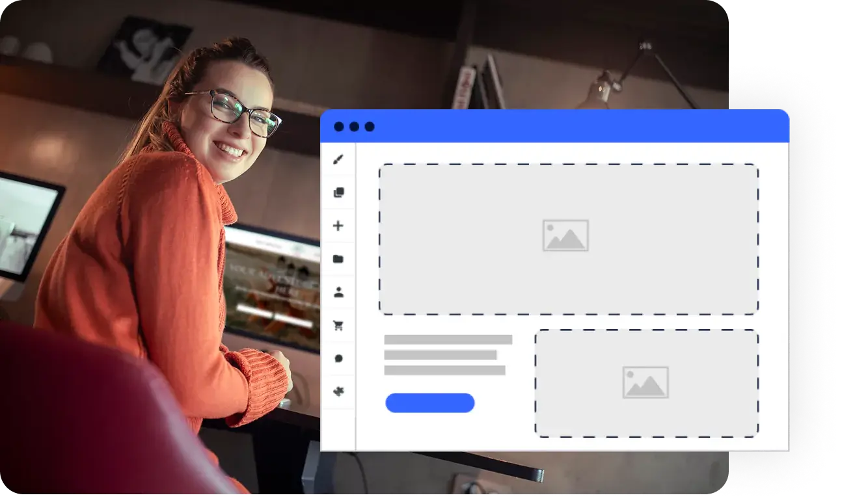Click the empty area of the blue title bar
Screen dimensions: 842x504
573,126
